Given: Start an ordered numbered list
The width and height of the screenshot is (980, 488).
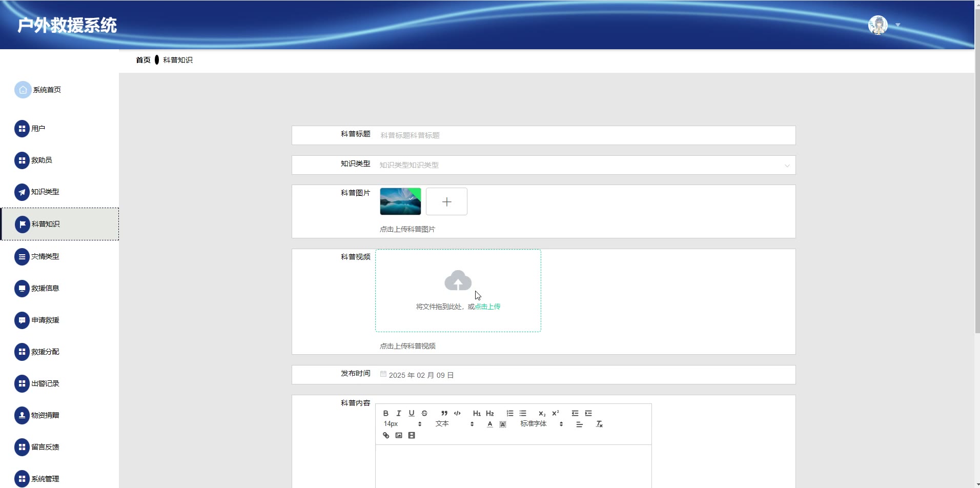Looking at the screenshot, I should (510, 413).
